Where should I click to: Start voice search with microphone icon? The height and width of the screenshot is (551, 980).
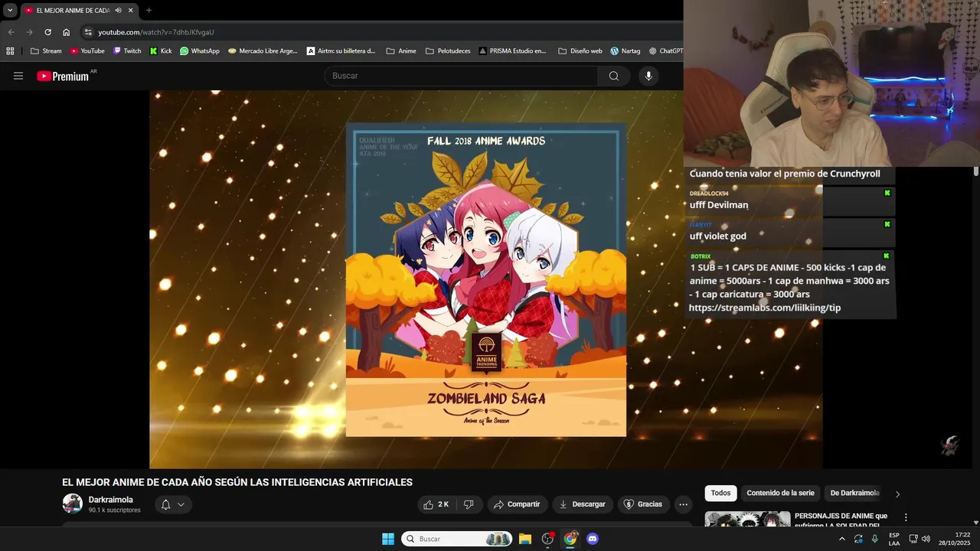pos(648,76)
